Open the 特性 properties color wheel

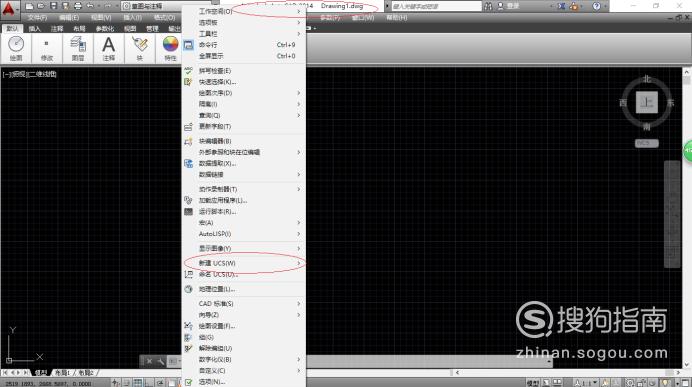pos(170,48)
